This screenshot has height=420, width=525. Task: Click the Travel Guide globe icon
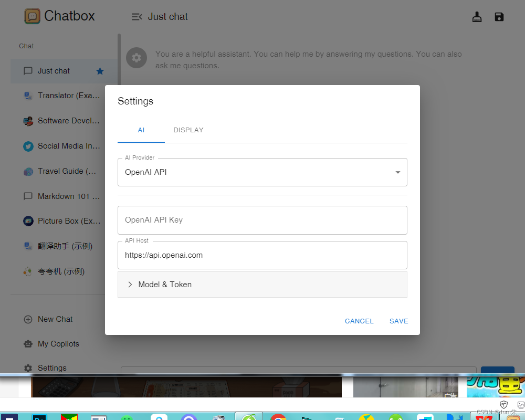coord(28,172)
